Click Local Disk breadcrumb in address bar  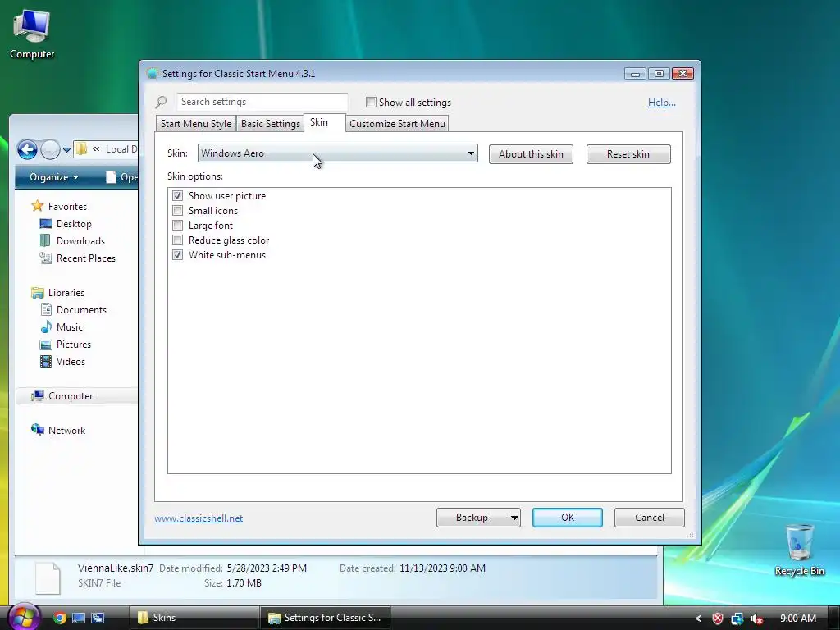click(121, 149)
